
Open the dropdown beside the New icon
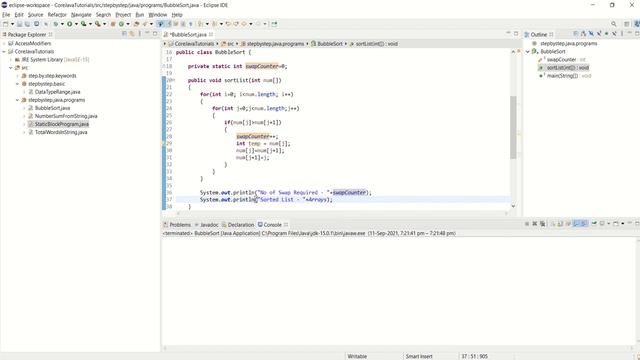click(12, 24)
